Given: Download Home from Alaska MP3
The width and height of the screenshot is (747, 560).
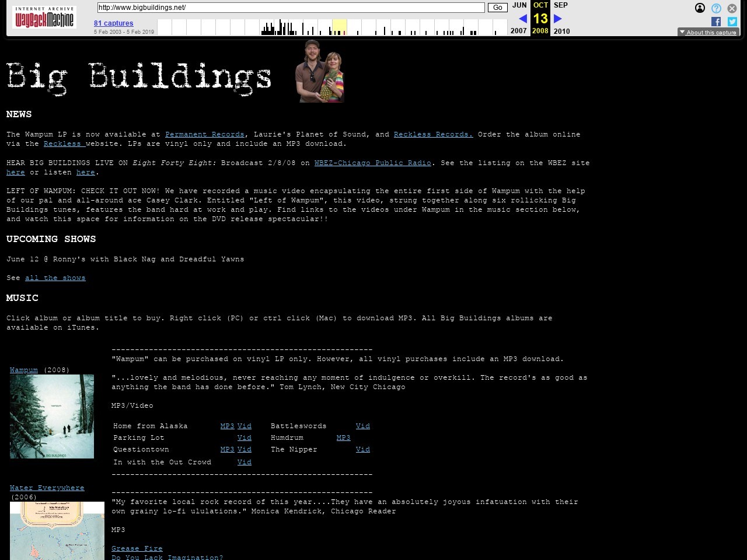Looking at the screenshot, I should coord(227,426).
